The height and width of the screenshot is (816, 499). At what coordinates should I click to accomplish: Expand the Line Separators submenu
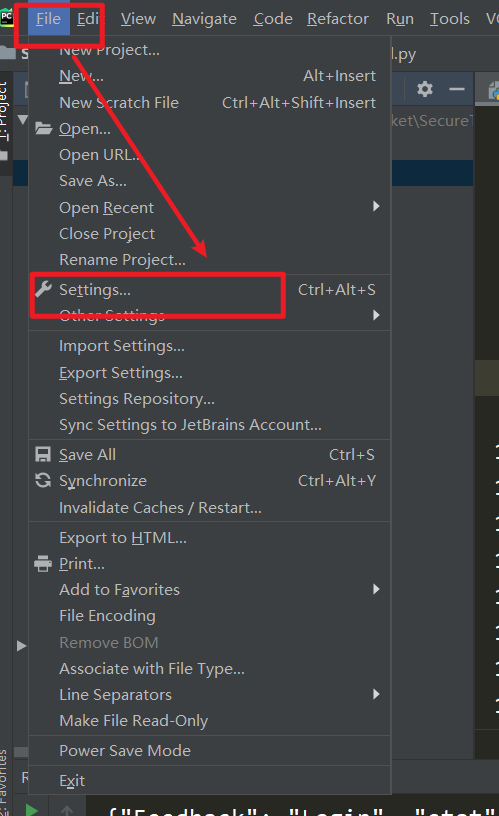pos(210,695)
